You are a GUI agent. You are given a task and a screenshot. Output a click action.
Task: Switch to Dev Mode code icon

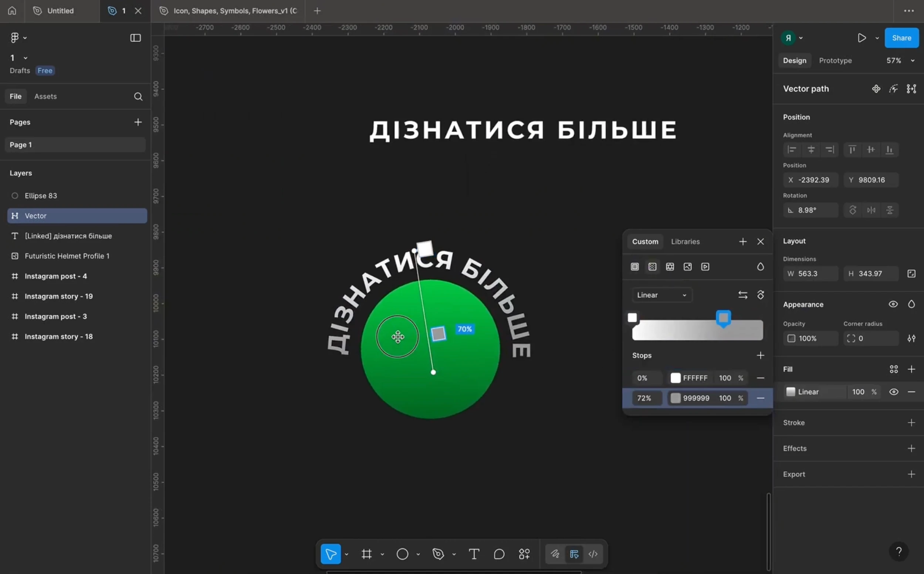(x=593, y=554)
